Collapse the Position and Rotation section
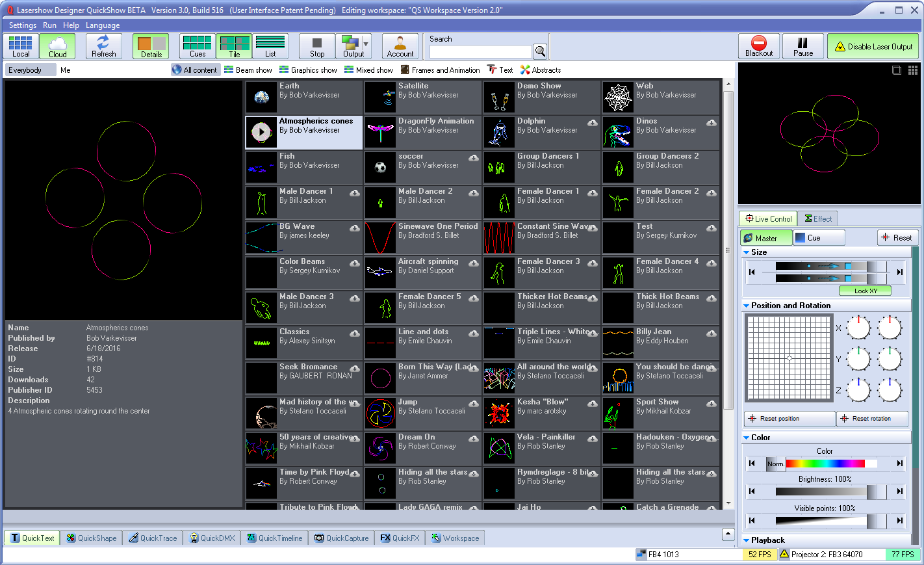 [x=747, y=306]
